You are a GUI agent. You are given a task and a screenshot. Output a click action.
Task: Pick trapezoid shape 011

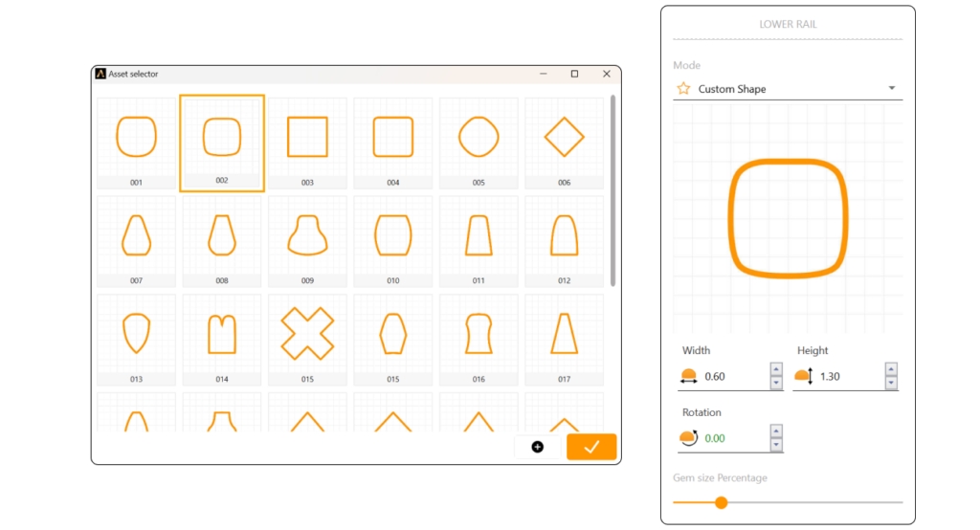479,241
